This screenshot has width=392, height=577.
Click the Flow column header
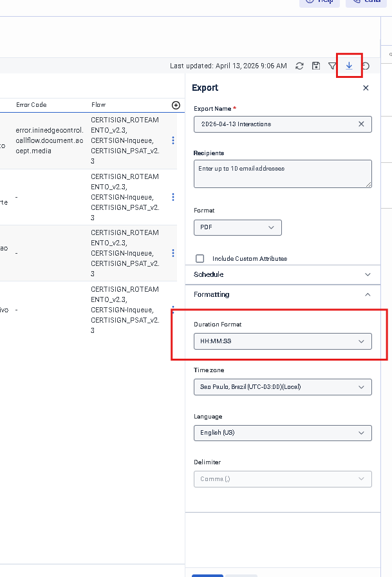[x=98, y=104]
